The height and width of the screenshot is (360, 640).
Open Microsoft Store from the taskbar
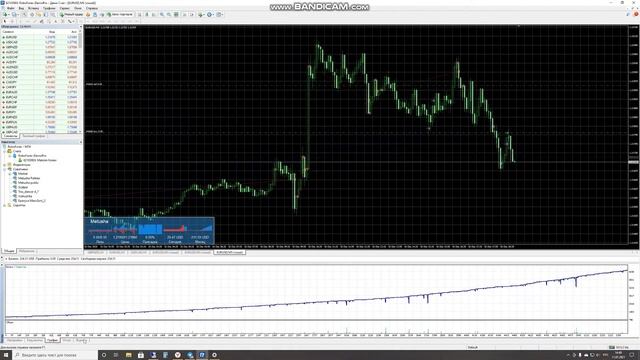point(141,355)
